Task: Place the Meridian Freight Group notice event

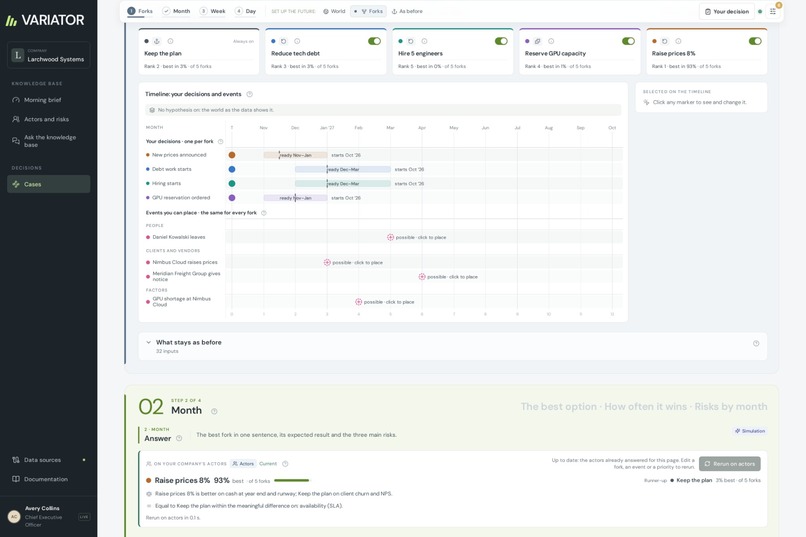Action: coord(422,276)
